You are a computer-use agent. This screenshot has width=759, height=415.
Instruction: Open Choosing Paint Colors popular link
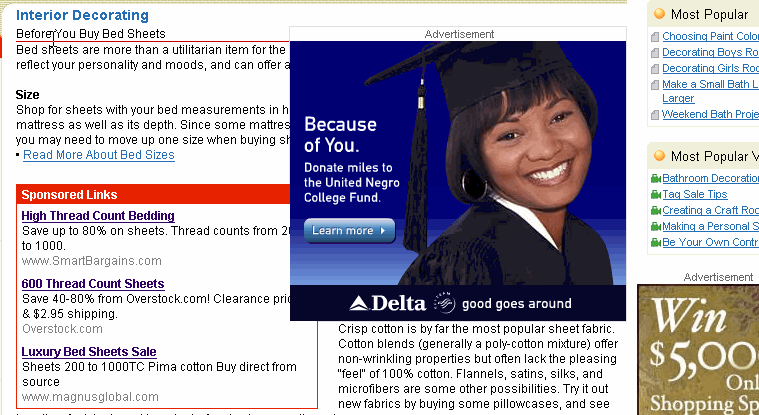click(710, 36)
